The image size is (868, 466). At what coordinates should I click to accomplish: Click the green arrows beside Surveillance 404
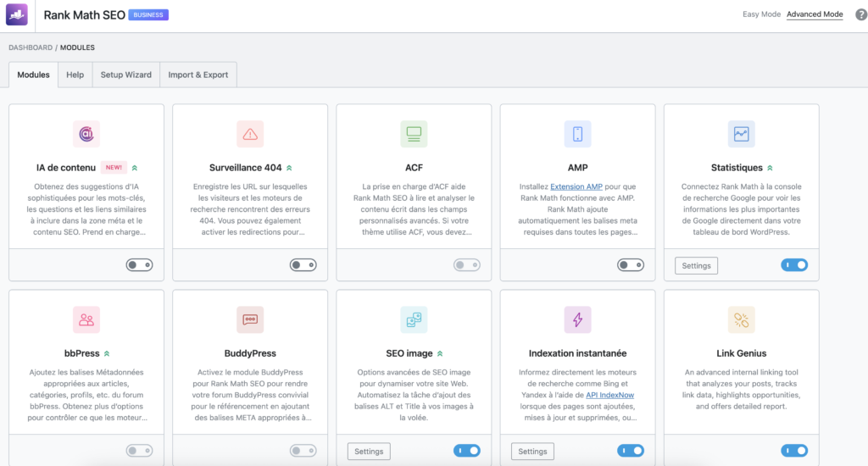tap(289, 168)
